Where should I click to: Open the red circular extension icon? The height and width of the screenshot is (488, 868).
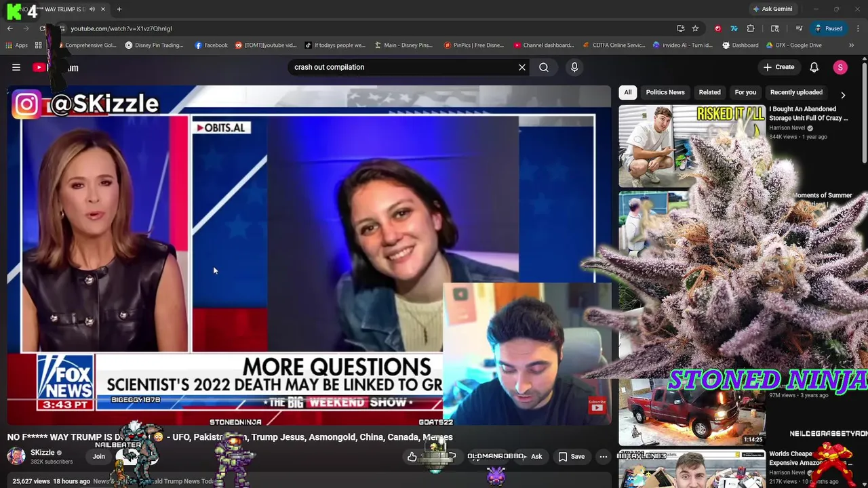pyautogui.click(x=717, y=28)
